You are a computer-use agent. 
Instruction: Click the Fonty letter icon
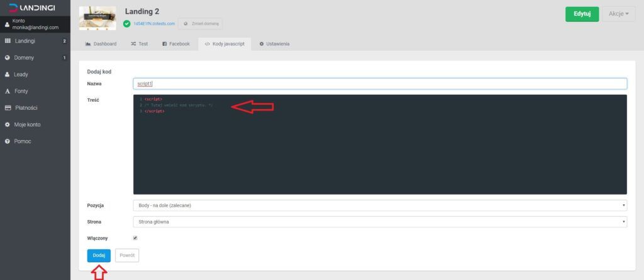point(7,91)
